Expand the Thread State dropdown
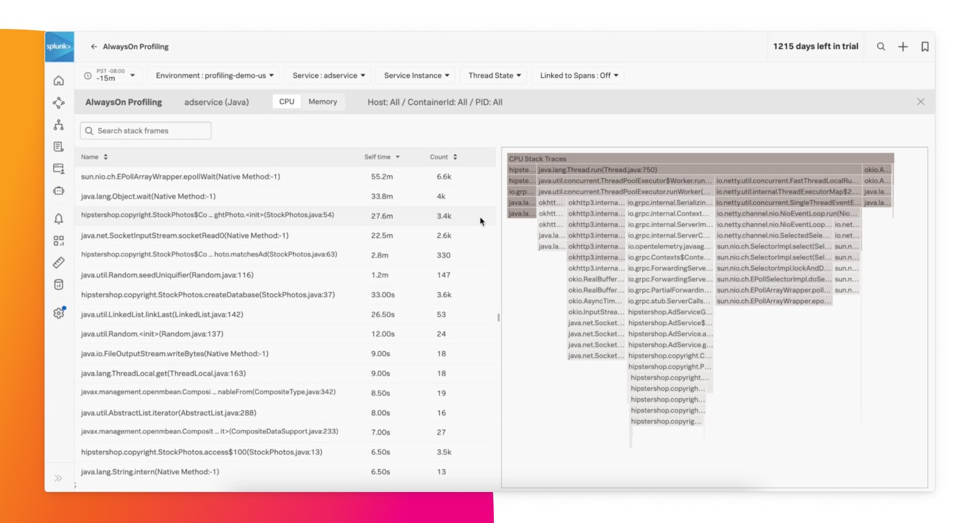This screenshot has height=523, width=980. click(x=495, y=75)
